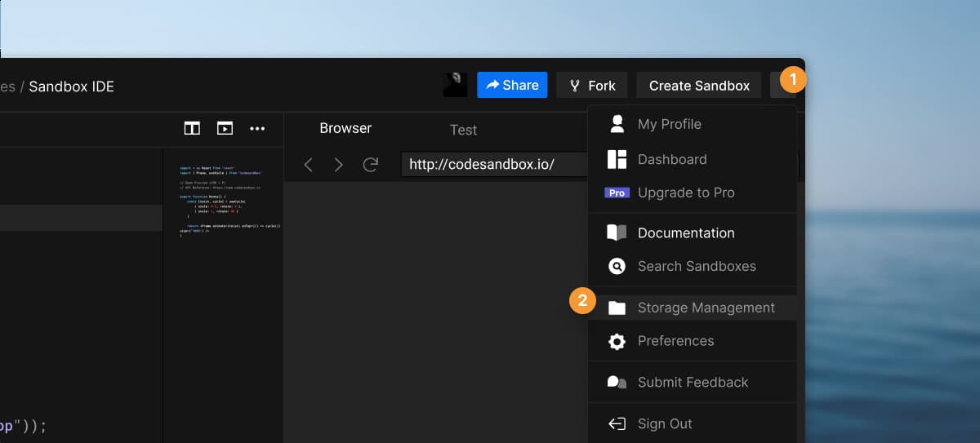980x443 pixels.
Task: Open the preview window icon
Action: (x=225, y=129)
